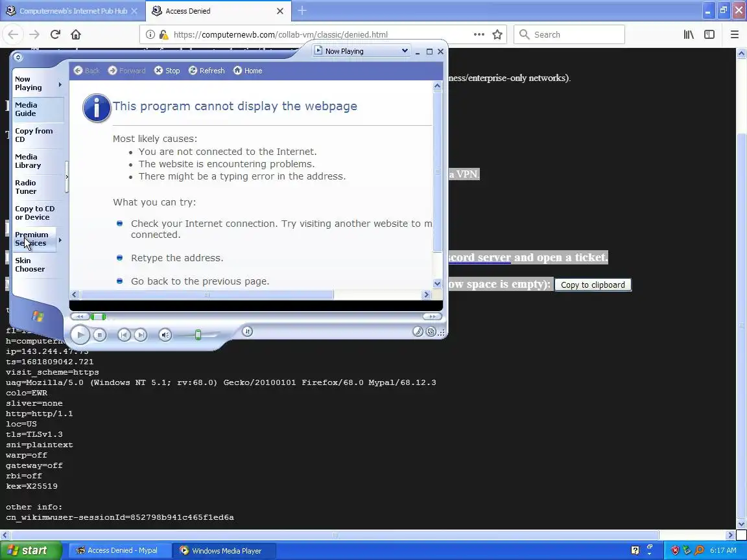Click the Stop playback button
This screenshot has height=560, width=747.
tap(100, 335)
